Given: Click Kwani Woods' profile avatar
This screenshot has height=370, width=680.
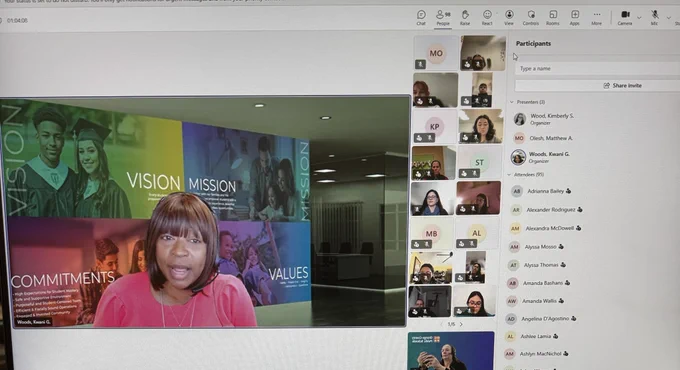Looking at the screenshot, I should 518,157.
